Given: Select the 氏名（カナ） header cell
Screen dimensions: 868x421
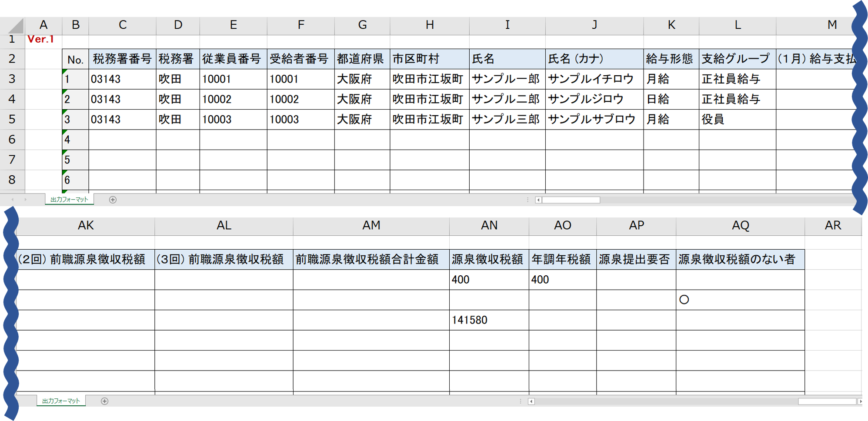Looking at the screenshot, I should pyautogui.click(x=594, y=58).
